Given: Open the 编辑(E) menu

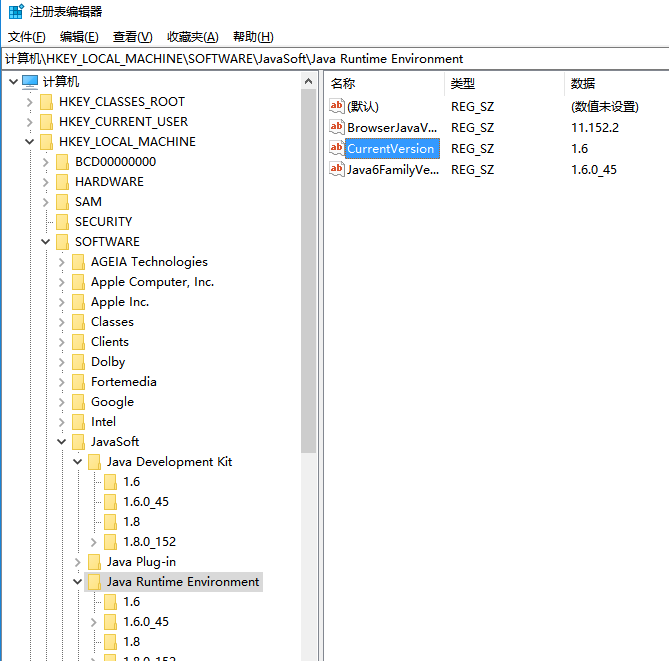Looking at the screenshot, I should coord(79,37).
